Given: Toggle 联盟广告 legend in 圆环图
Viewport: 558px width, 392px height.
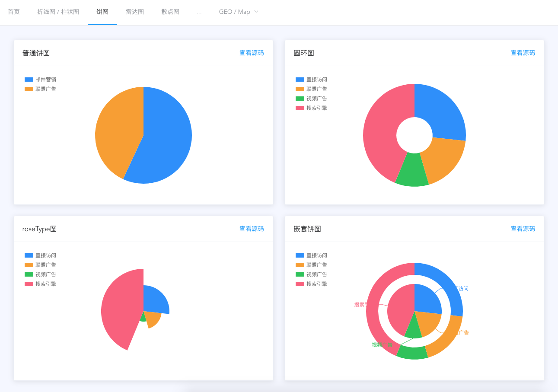Looking at the screenshot, I should [x=311, y=89].
